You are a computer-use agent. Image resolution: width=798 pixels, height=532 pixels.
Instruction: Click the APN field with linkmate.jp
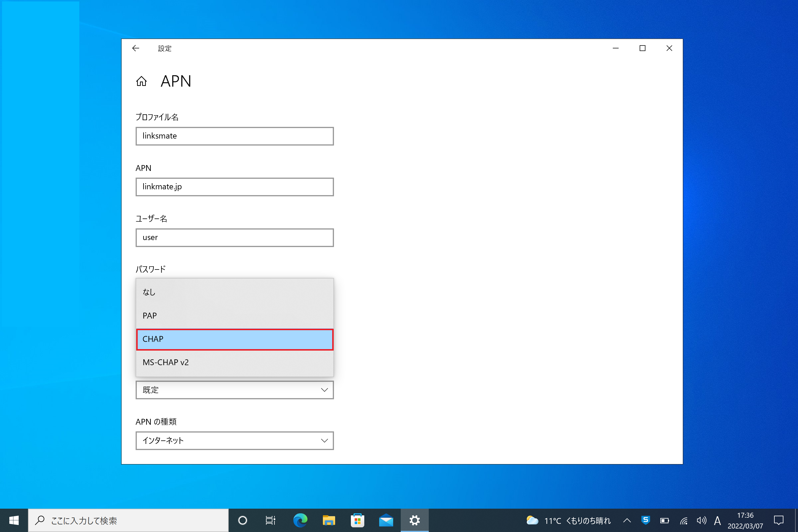[x=235, y=187]
